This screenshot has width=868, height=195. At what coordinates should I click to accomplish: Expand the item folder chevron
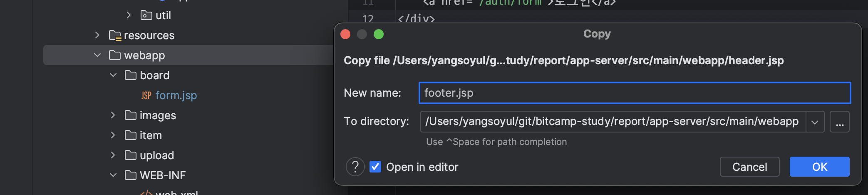point(113,135)
